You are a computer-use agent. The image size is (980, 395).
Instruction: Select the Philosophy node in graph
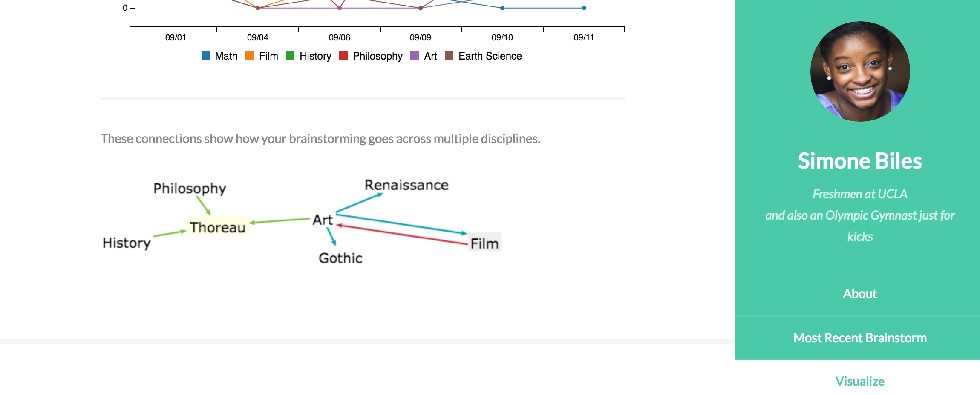pos(190,189)
